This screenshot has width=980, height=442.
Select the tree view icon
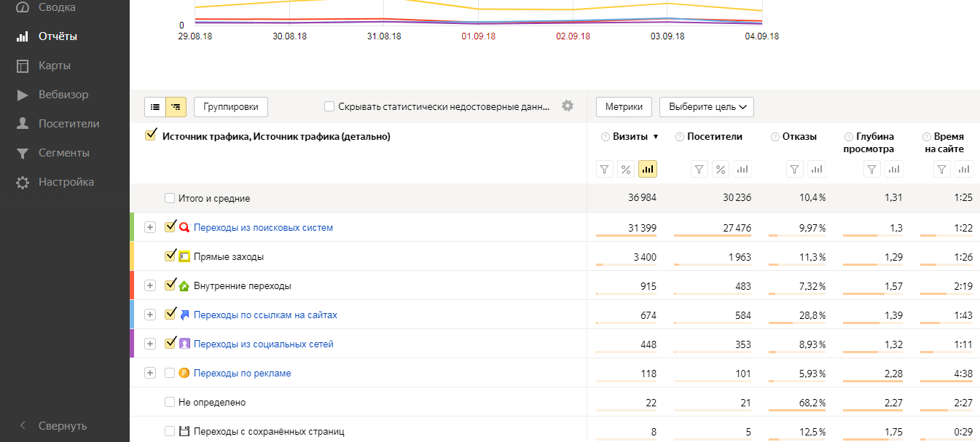tap(176, 107)
